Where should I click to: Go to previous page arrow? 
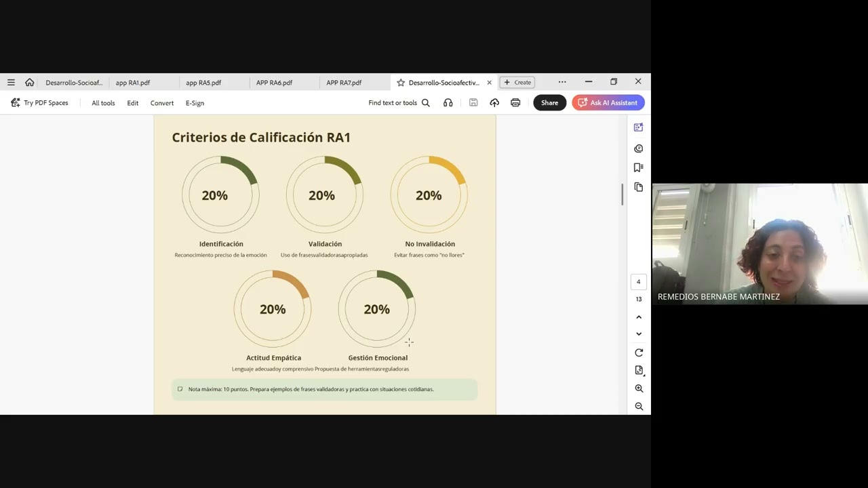638,317
